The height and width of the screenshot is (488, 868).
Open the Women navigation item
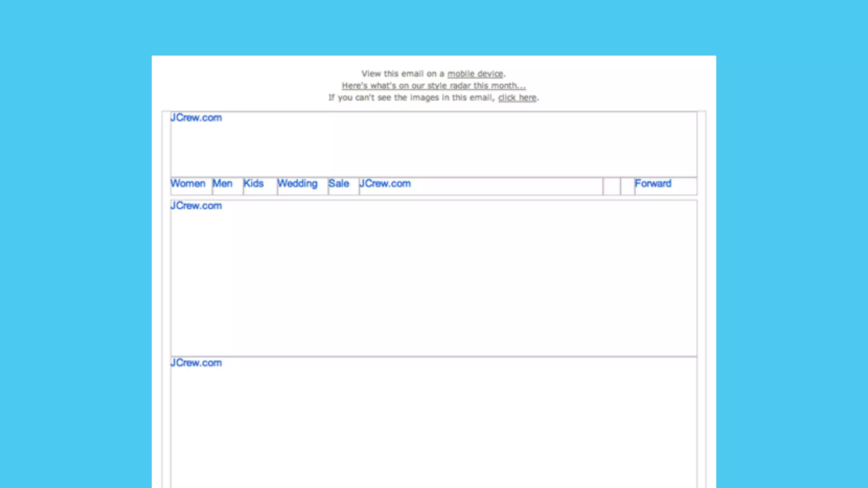coord(188,183)
